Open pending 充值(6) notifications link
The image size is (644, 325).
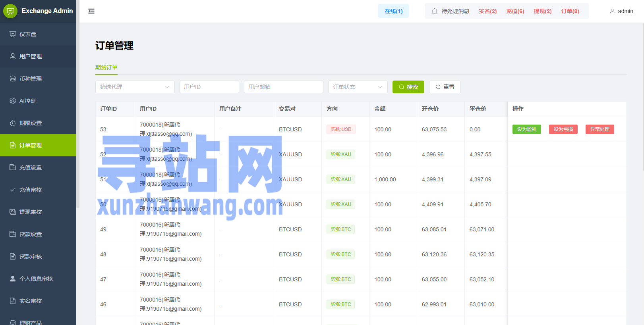515,11
